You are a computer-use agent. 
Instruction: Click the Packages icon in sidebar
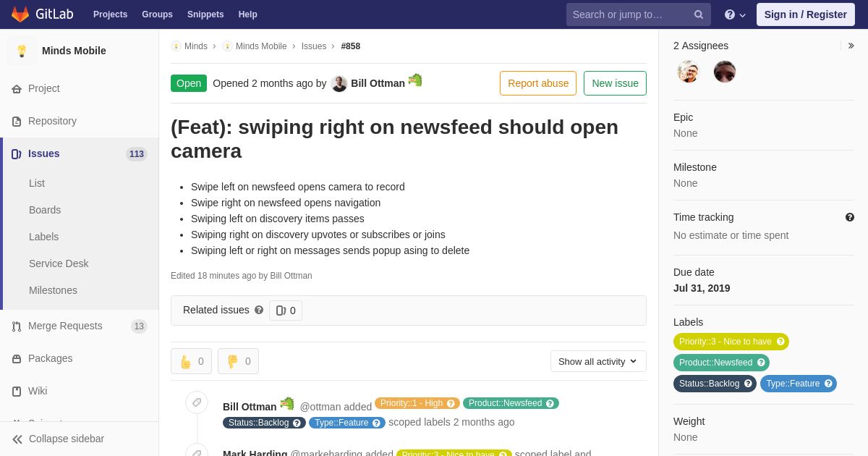coord(17,359)
